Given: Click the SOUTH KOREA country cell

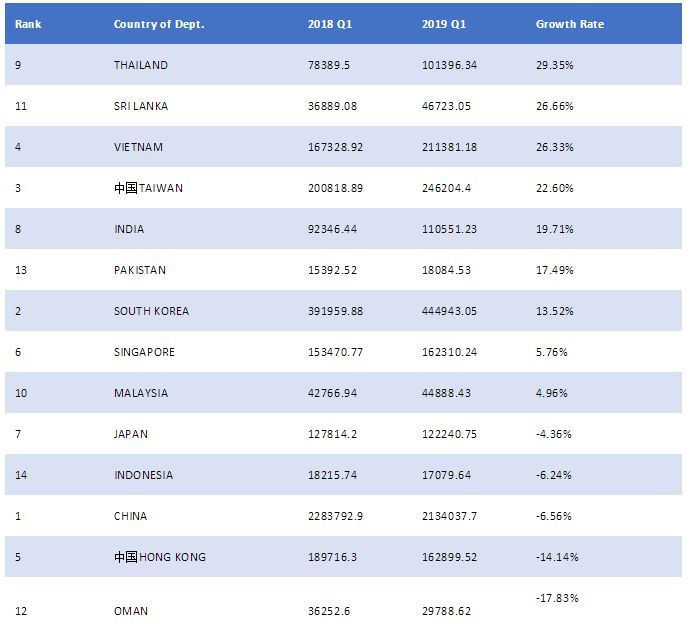Looking at the screenshot, I should (x=151, y=311).
